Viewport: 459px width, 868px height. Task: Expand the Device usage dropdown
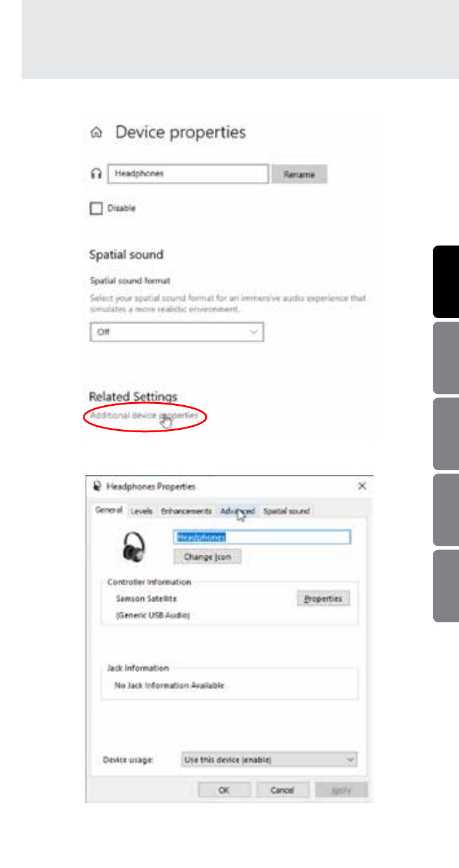pyautogui.click(x=269, y=759)
